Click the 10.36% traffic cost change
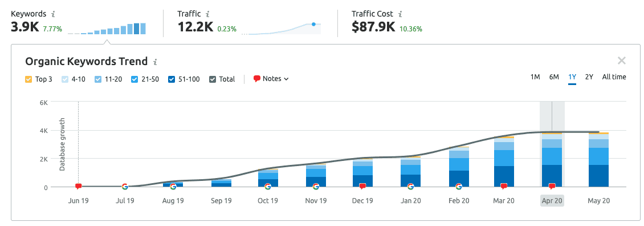 [411, 29]
